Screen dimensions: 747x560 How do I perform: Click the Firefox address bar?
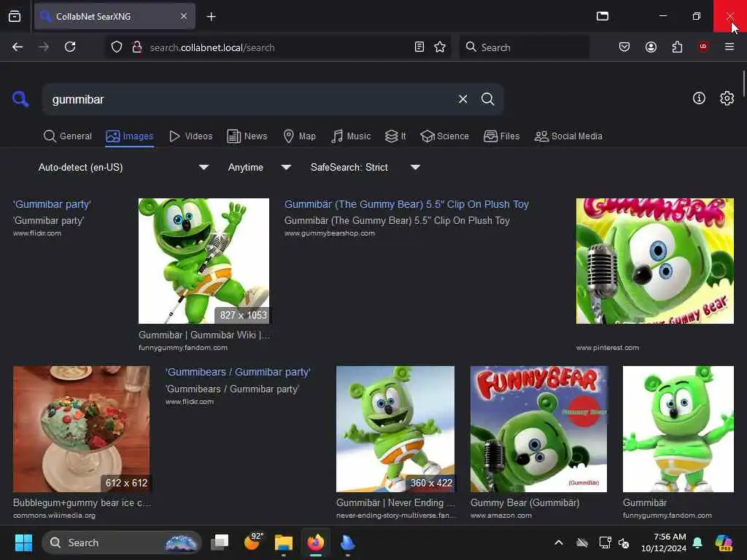279,47
